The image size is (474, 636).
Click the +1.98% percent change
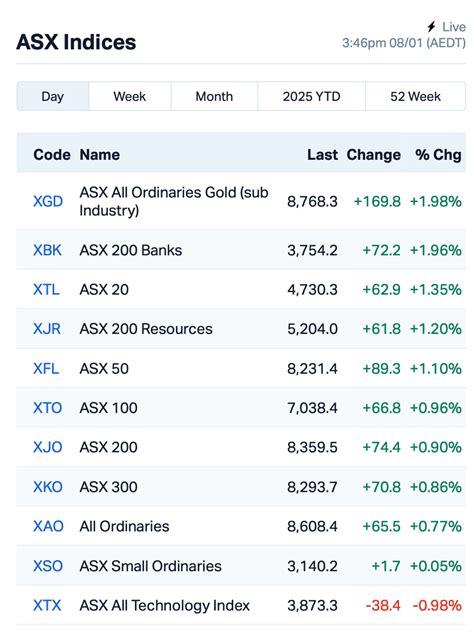click(435, 201)
